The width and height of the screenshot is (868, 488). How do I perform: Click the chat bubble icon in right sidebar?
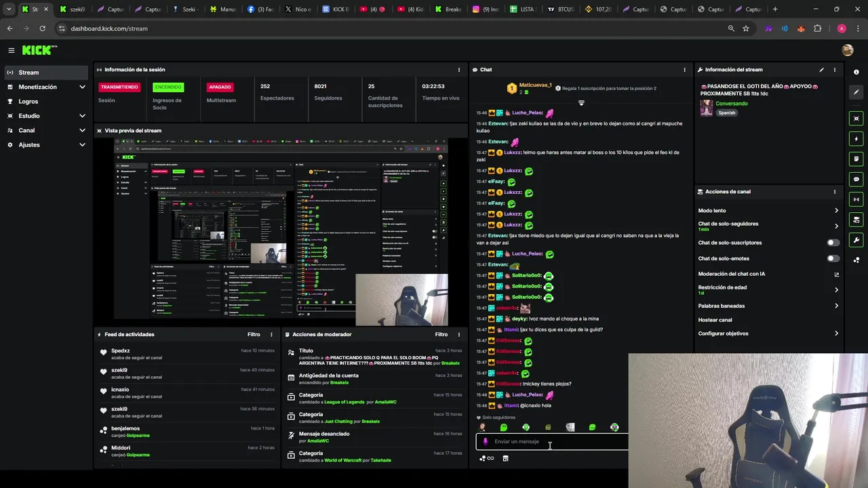[856, 179]
